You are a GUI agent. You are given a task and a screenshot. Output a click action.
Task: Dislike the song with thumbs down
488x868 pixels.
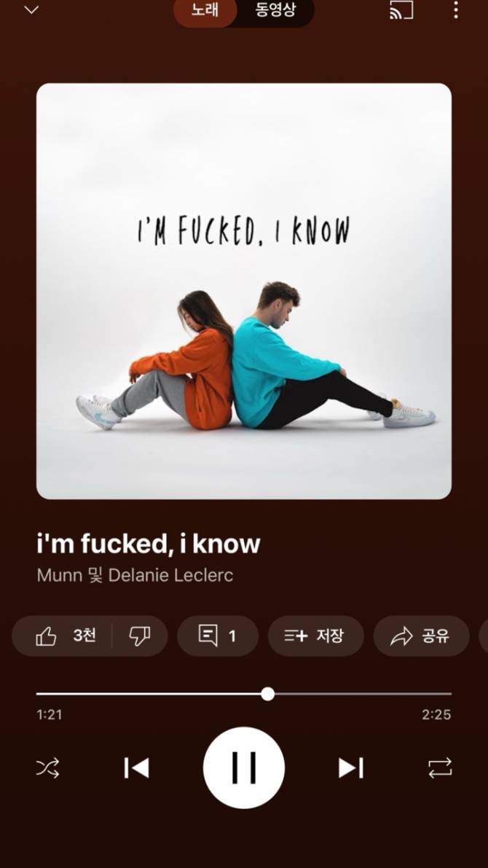pos(139,636)
